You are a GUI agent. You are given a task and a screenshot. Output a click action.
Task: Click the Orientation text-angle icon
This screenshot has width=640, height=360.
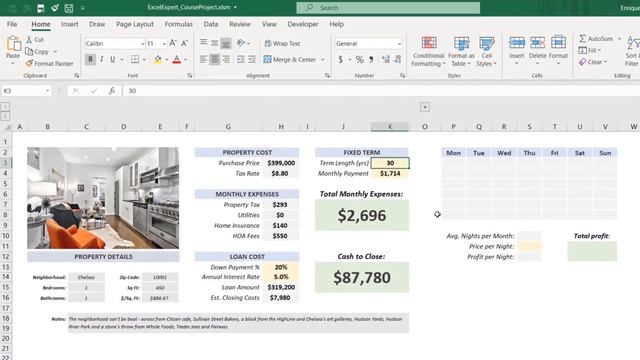pos(241,42)
